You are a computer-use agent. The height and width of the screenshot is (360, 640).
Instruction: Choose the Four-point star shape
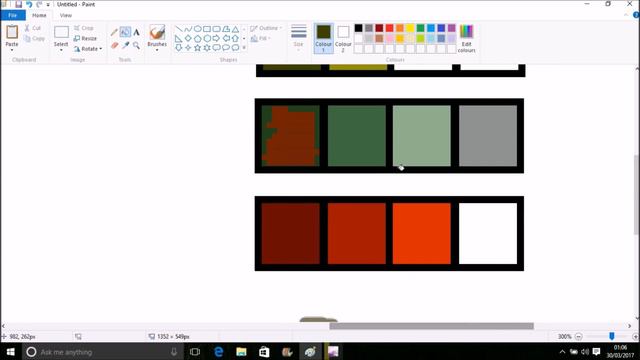pos(188,48)
